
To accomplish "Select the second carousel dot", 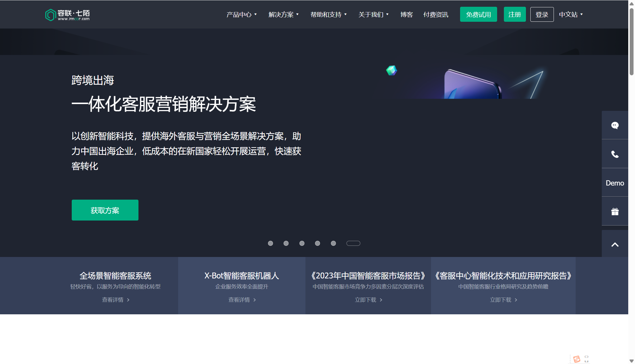I will 286,243.
